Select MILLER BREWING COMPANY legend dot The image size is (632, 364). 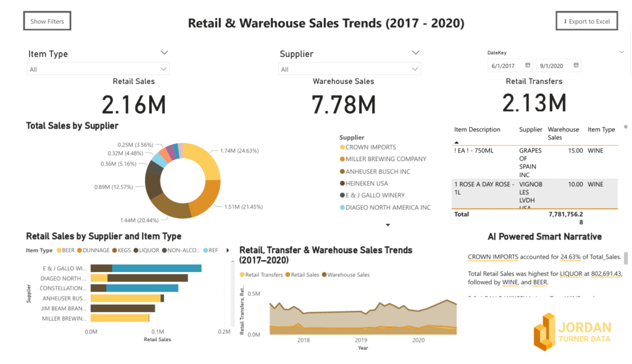click(342, 159)
